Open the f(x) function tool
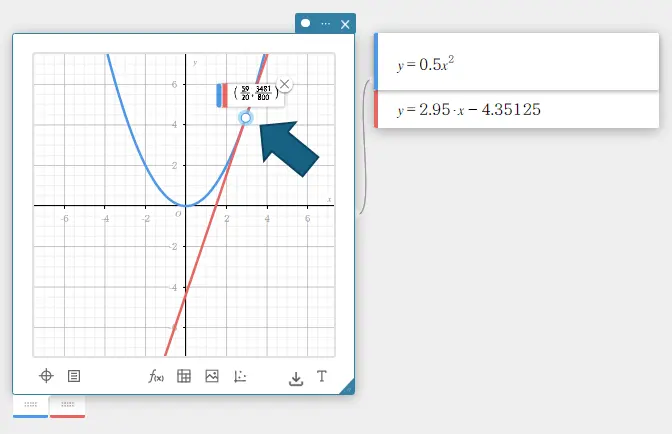This screenshot has height=434, width=672. [x=156, y=376]
